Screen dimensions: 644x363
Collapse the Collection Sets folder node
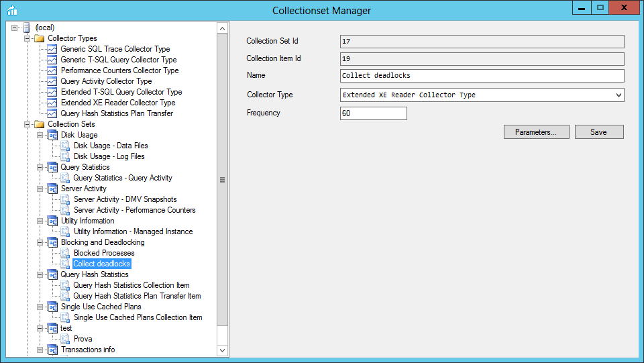28,124
